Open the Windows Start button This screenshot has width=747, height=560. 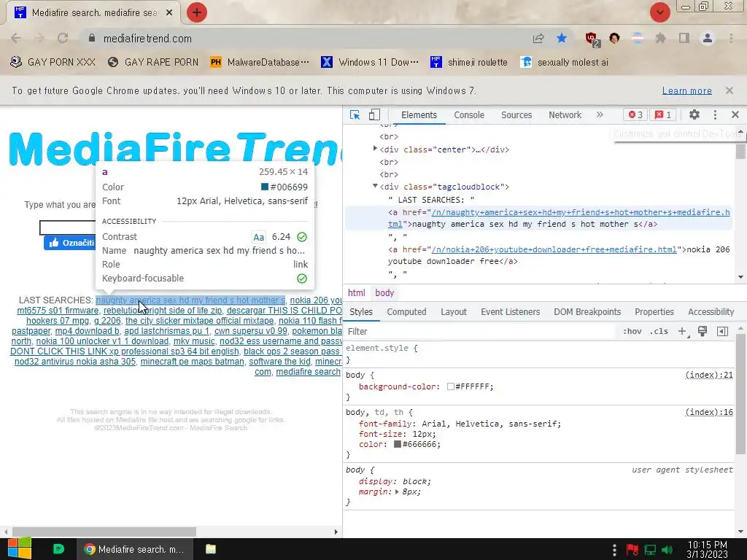pos(19,548)
